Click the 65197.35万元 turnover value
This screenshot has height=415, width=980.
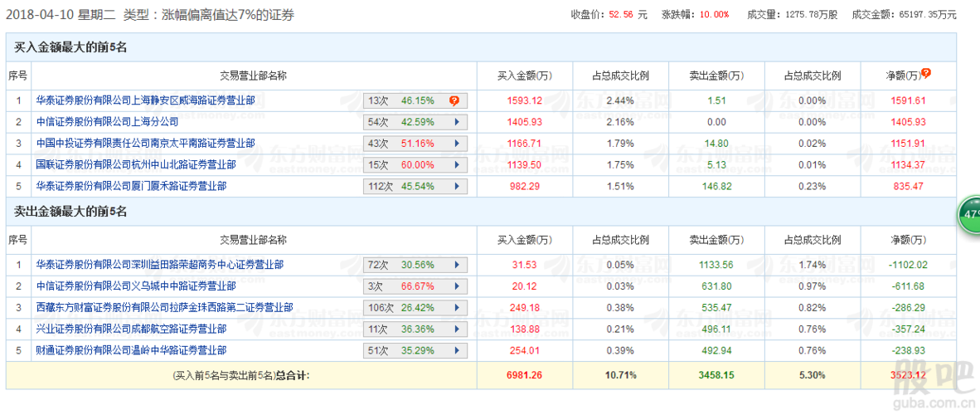(x=928, y=14)
